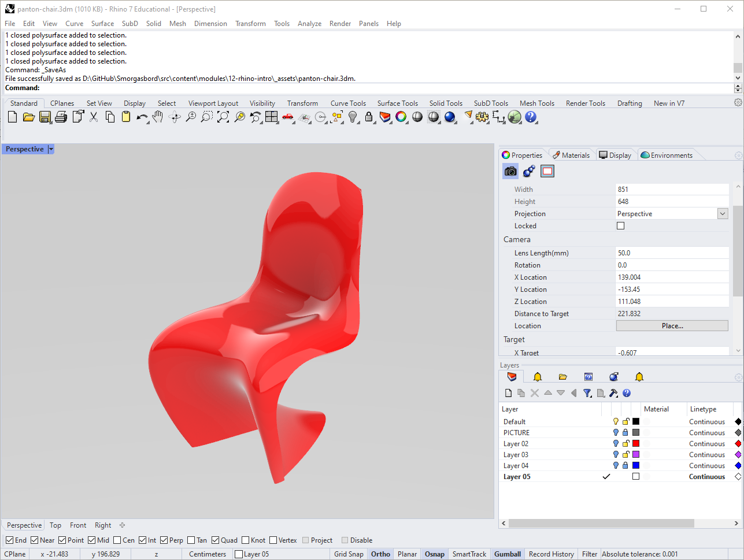Click the Lens Length value field
Screen dimensions: 744x560
pyautogui.click(x=672, y=253)
